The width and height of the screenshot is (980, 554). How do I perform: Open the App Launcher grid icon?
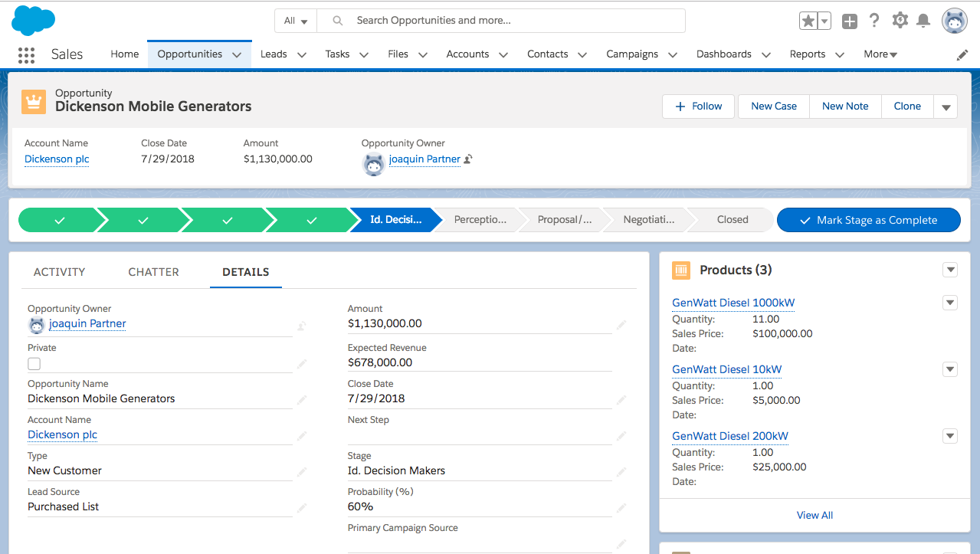26,54
